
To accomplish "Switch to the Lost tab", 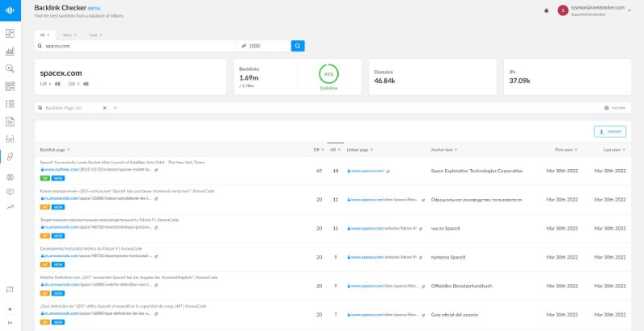I will pos(96,35).
